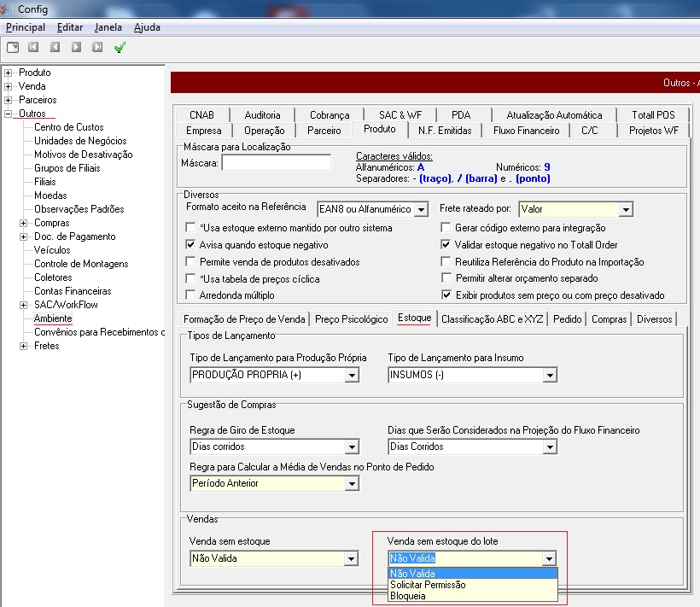Switch to the Auditoria tab
Screen dimensions: 700x607
click(263, 115)
